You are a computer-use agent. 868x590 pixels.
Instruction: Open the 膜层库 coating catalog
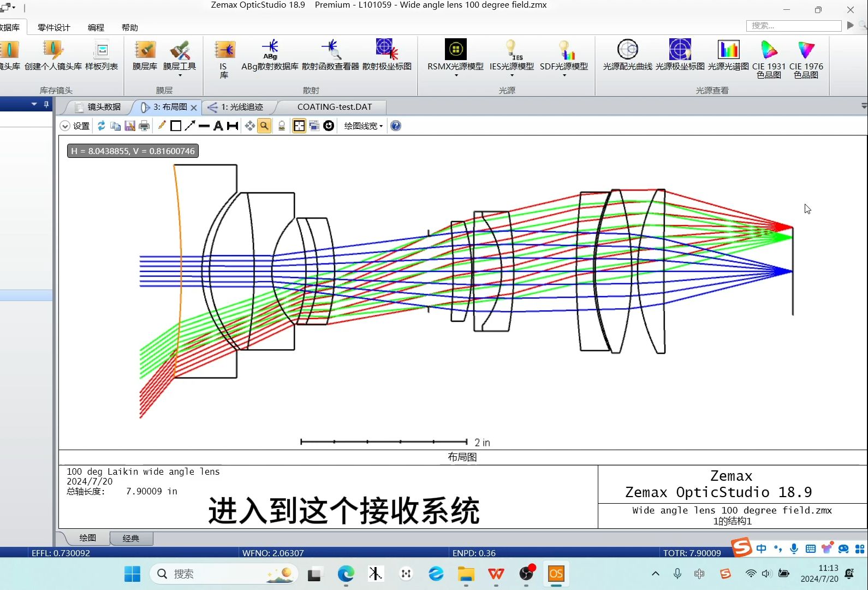pyautogui.click(x=145, y=55)
